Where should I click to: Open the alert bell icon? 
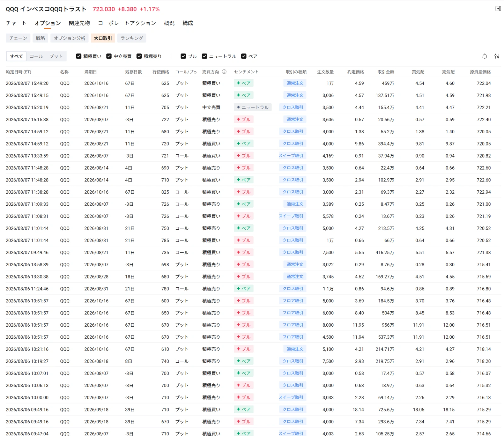(484, 56)
